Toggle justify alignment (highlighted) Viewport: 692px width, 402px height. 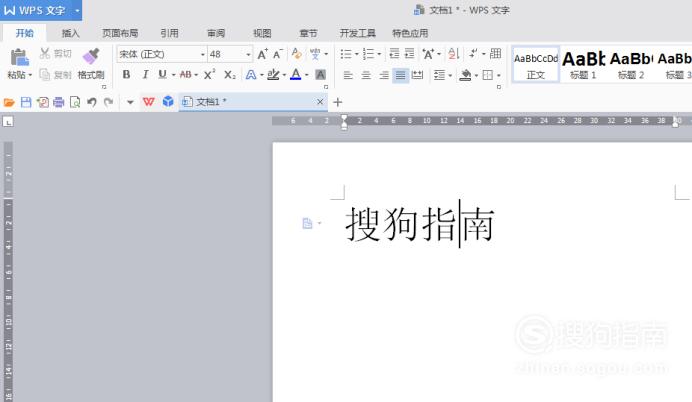[400, 75]
